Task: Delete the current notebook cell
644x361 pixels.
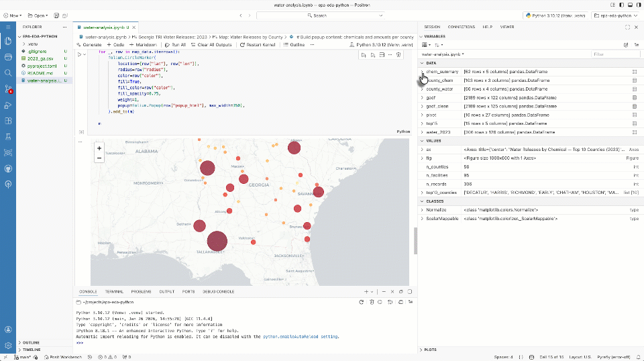Action: tap(400, 54)
